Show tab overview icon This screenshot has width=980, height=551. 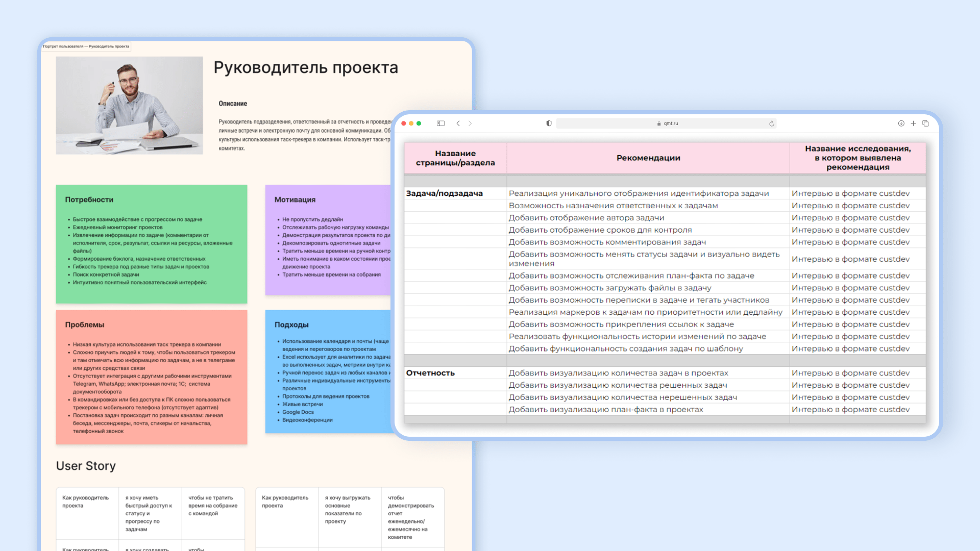click(x=925, y=123)
